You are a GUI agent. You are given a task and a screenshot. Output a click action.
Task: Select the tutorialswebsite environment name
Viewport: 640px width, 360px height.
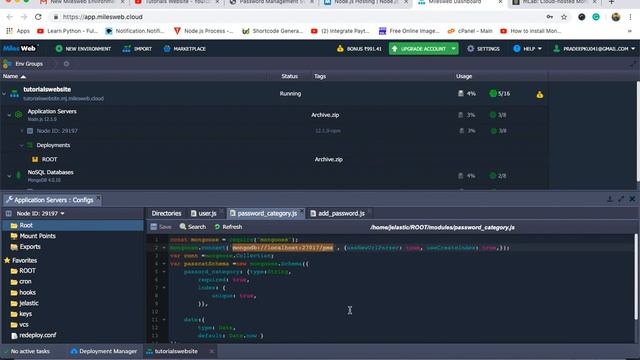pos(47,89)
